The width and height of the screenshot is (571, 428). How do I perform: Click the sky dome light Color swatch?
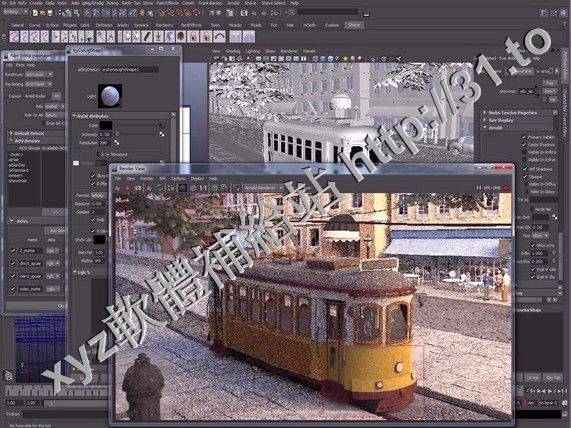pos(106,125)
